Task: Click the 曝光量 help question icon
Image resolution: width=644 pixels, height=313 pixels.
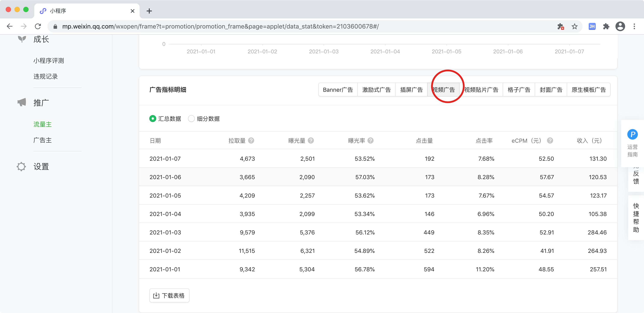Action: click(x=311, y=140)
